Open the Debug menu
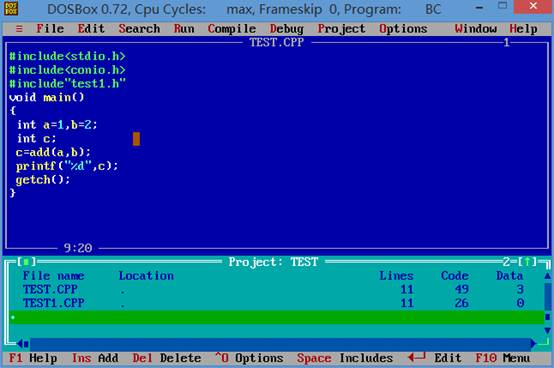Screen dimensions: 554x368 (x=287, y=29)
